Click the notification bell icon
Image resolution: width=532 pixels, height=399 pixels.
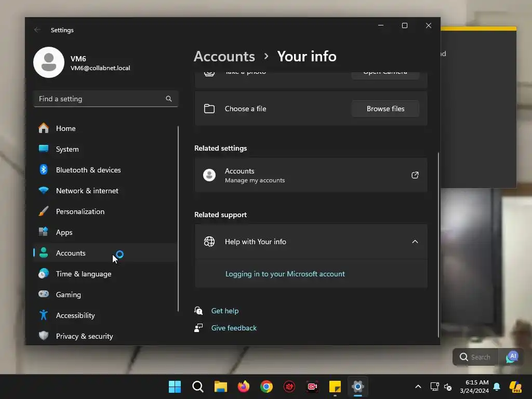pyautogui.click(x=497, y=387)
